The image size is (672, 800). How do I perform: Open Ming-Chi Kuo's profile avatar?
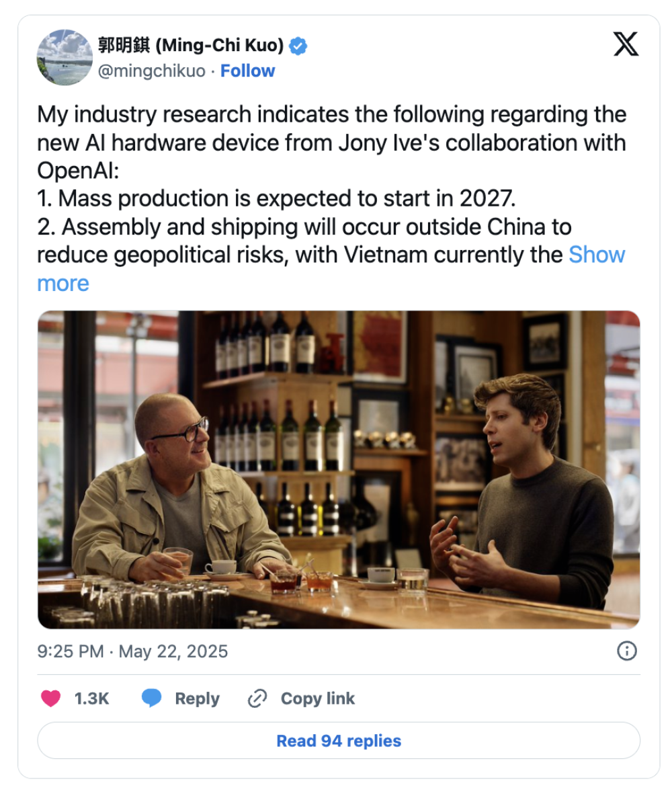click(x=65, y=57)
